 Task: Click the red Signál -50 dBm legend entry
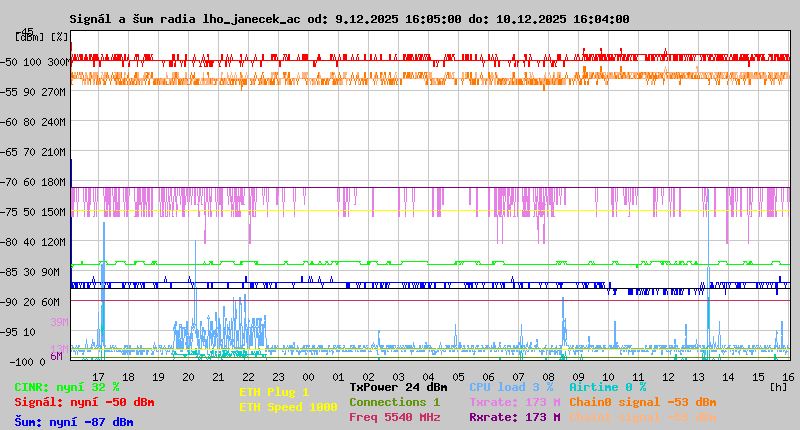84,402
